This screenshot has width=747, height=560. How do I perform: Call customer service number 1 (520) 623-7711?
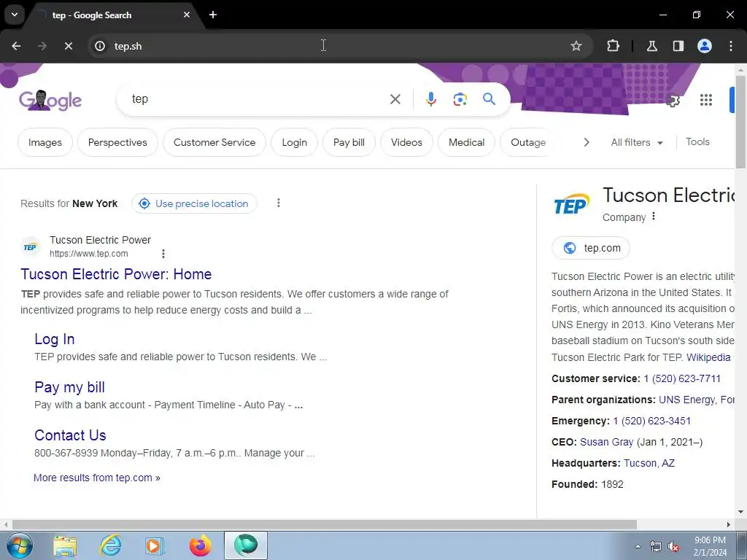click(x=682, y=379)
